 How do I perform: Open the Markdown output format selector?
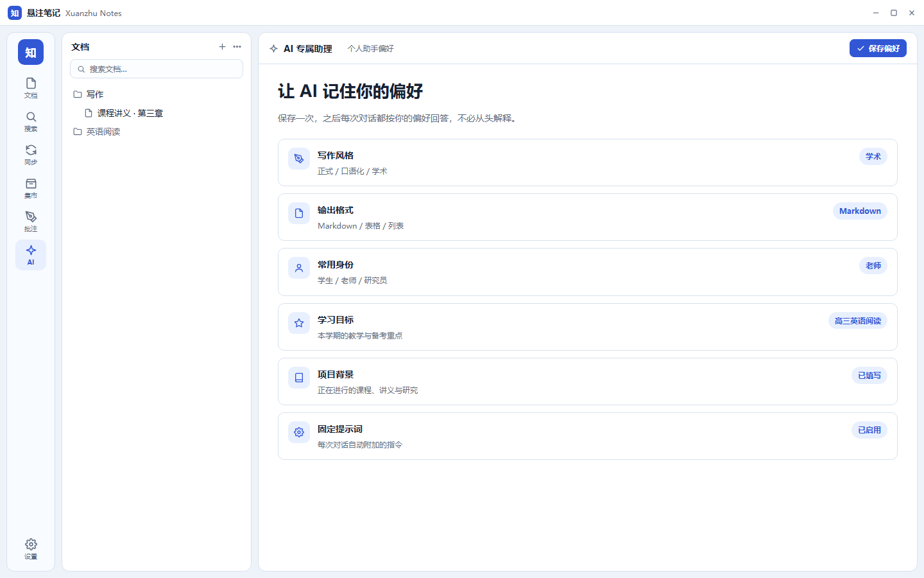coord(860,211)
